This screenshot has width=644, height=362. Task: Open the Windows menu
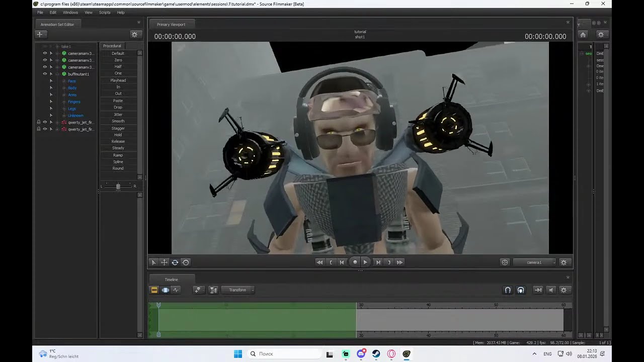point(70,13)
